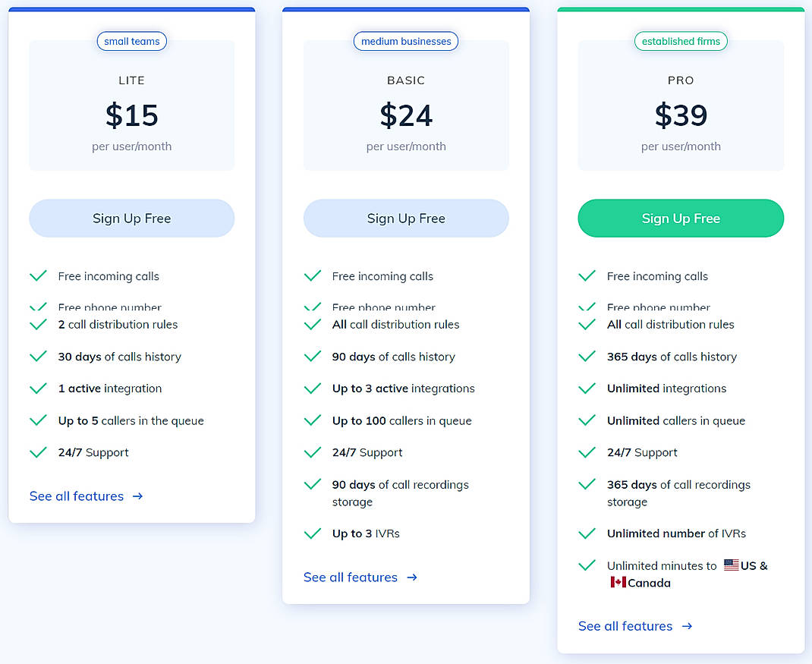The height and width of the screenshot is (664, 812).
Task: Click the arrow beside Lite's See all features
Action: tap(137, 496)
